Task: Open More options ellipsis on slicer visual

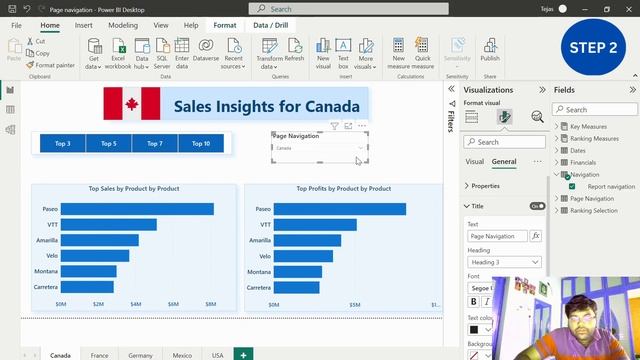Action: pos(362,126)
